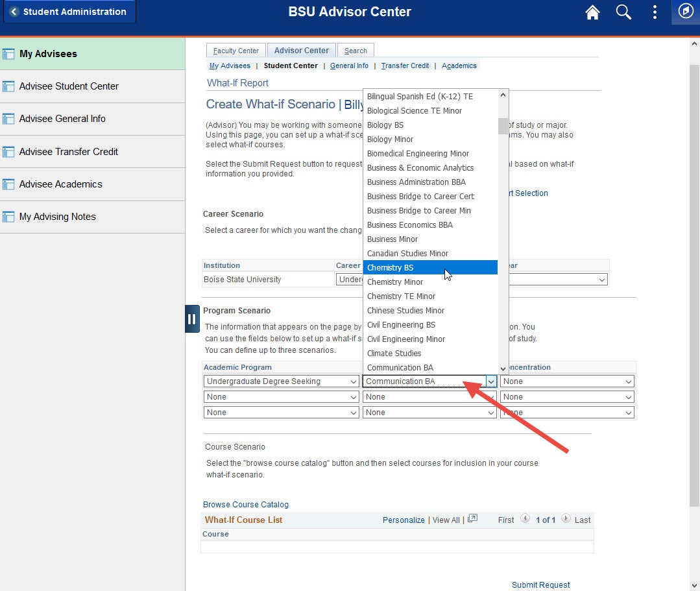Click the Advisee Student Center icon

[8, 86]
